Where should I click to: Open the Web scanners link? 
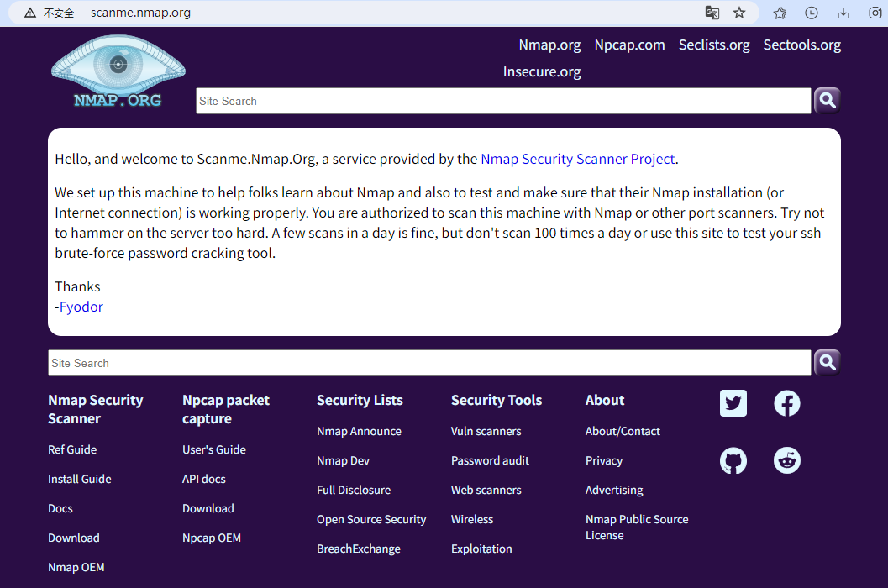(486, 491)
